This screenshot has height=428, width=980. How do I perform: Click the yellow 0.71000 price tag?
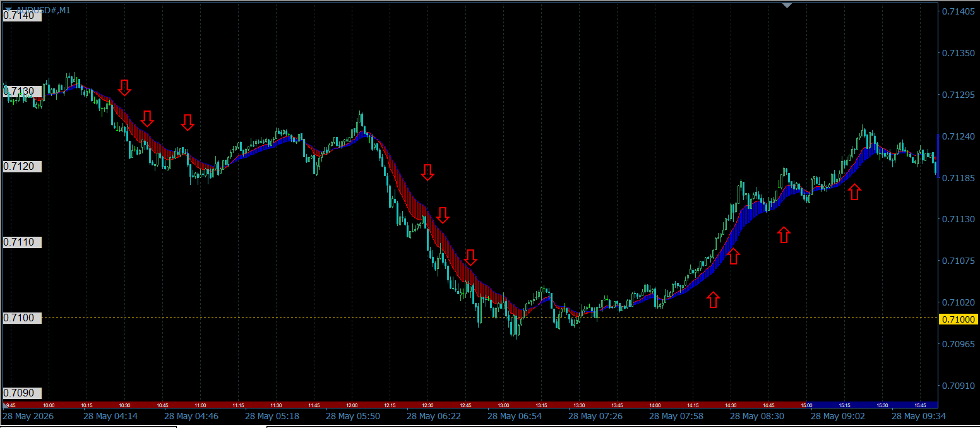[959, 319]
